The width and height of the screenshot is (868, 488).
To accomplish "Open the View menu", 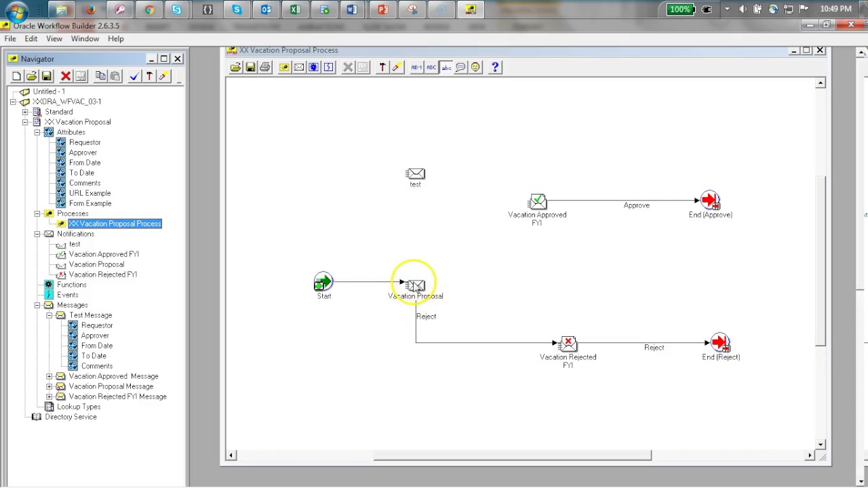I will pyautogui.click(x=54, y=39).
